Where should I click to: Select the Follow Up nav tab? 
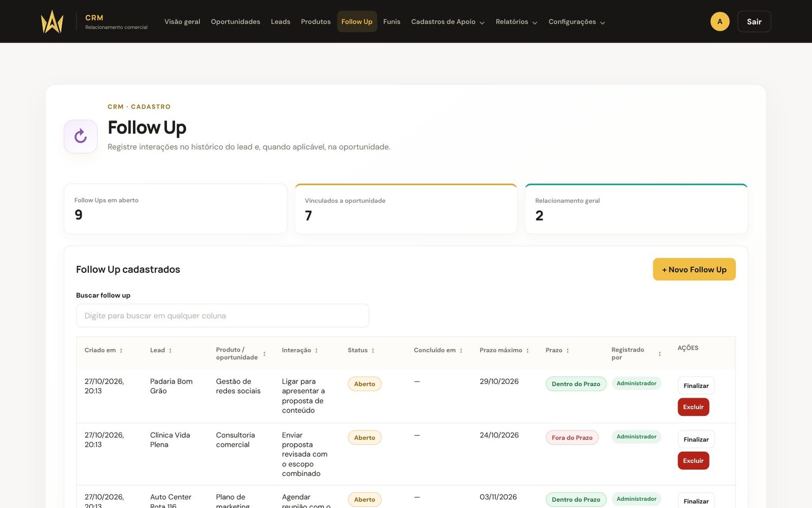tap(357, 22)
